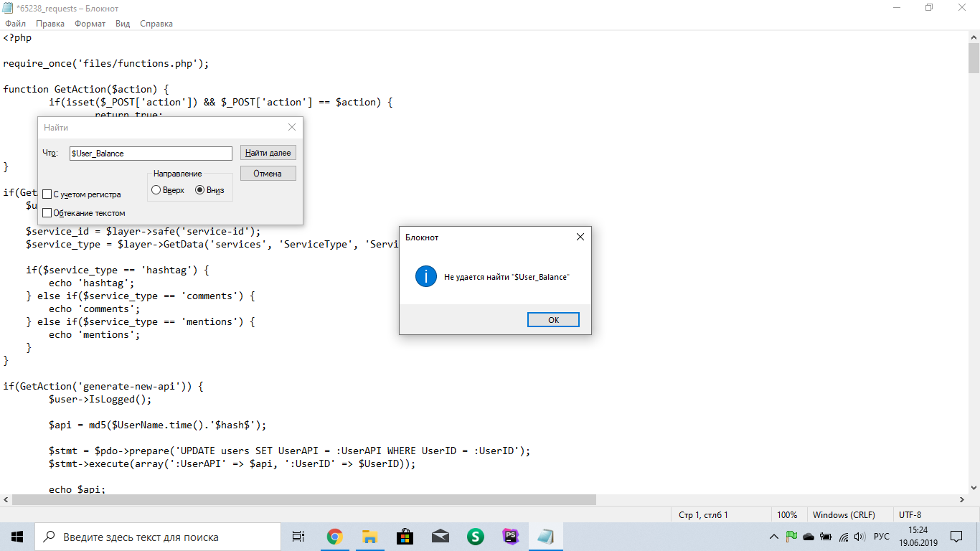Screen dimensions: 980x551
Task: Open Google Chrome from the taskbar
Action: [x=334, y=537]
